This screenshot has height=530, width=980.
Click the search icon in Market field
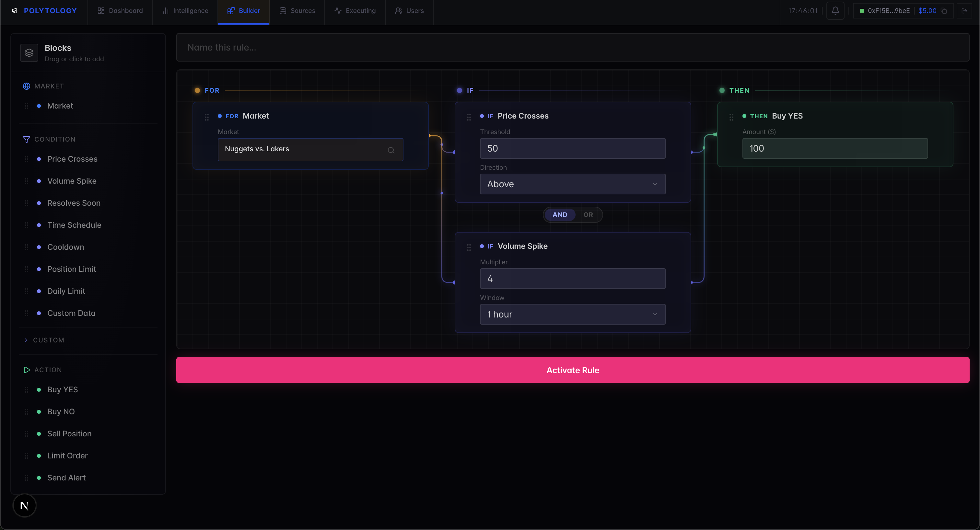click(391, 150)
